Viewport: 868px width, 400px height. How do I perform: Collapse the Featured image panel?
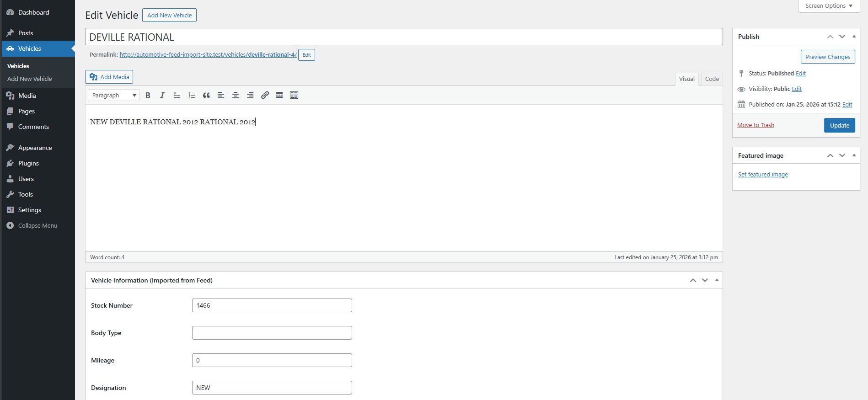coord(854,155)
